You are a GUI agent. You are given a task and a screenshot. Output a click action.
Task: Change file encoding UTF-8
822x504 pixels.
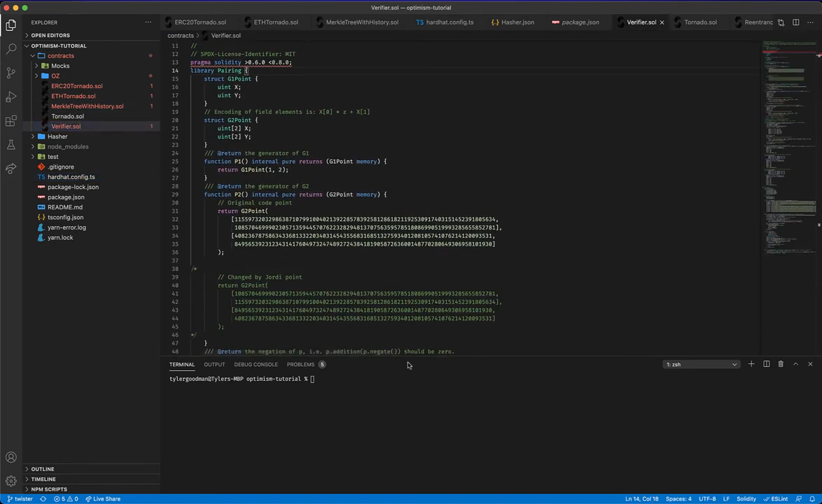[x=707, y=499]
